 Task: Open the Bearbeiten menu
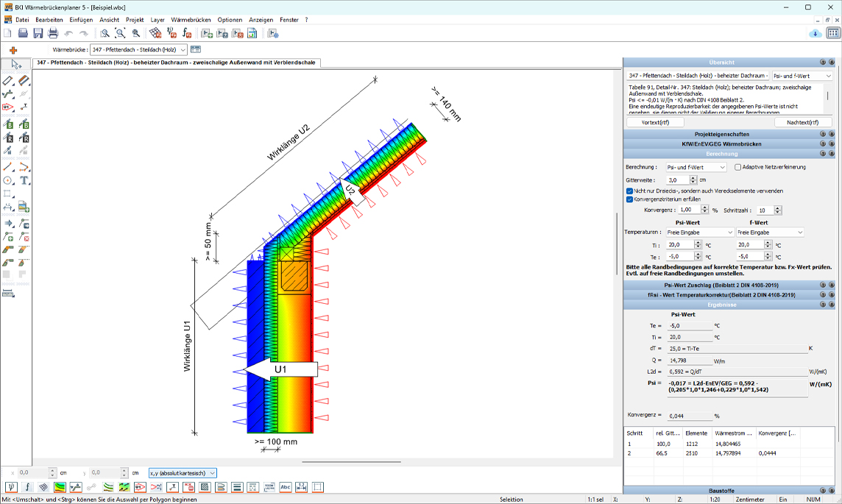[x=49, y=20]
